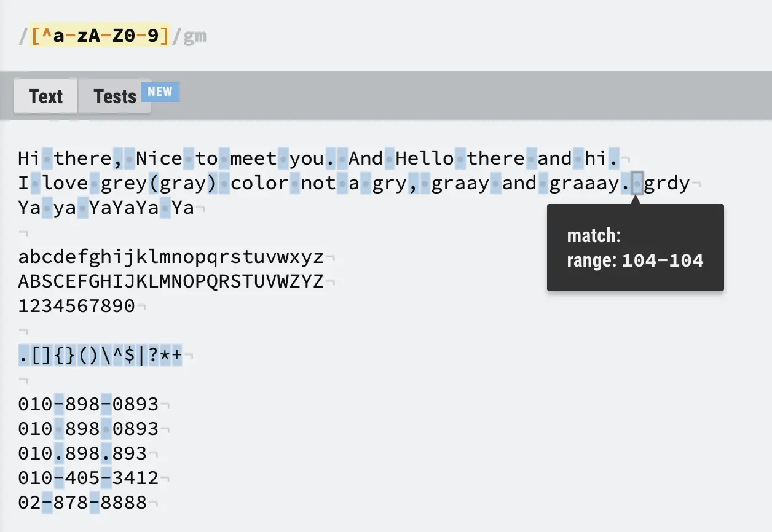Click the phone number '02-878-8888'

pyautogui.click(x=82, y=503)
